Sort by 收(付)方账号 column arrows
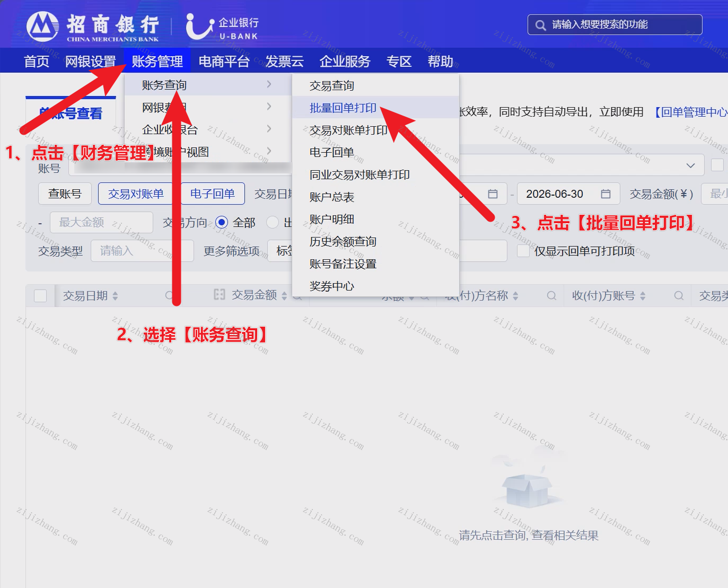Viewport: 728px width, 588px height. [x=643, y=296]
